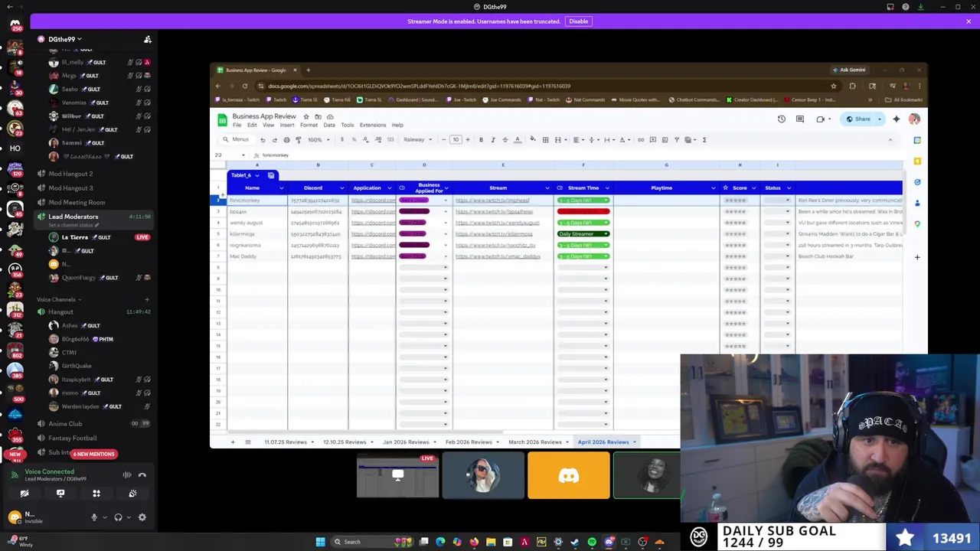Toggle Discord noise suppression waveform icon
The image size is (980, 551).
coord(127,475)
